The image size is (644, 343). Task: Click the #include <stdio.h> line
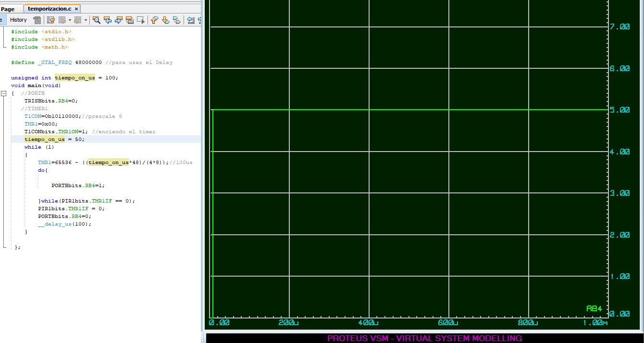click(x=41, y=32)
